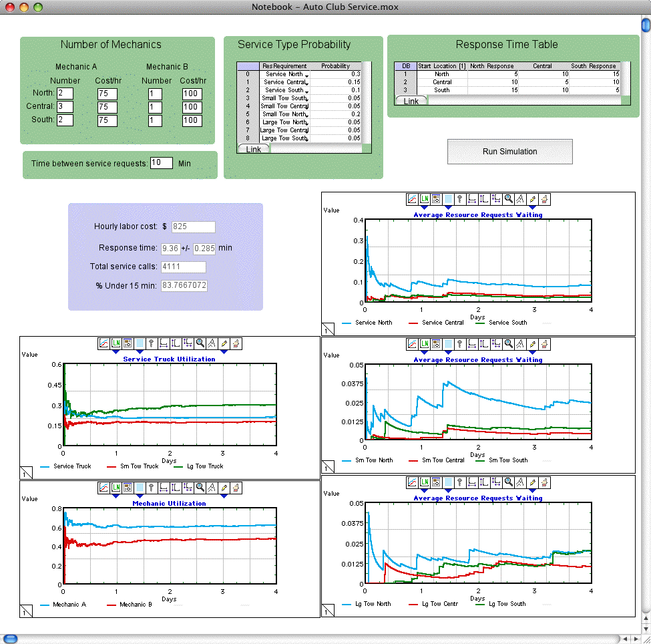Click page 1 tab of Service North plot
651x644 pixels.
coord(328,329)
